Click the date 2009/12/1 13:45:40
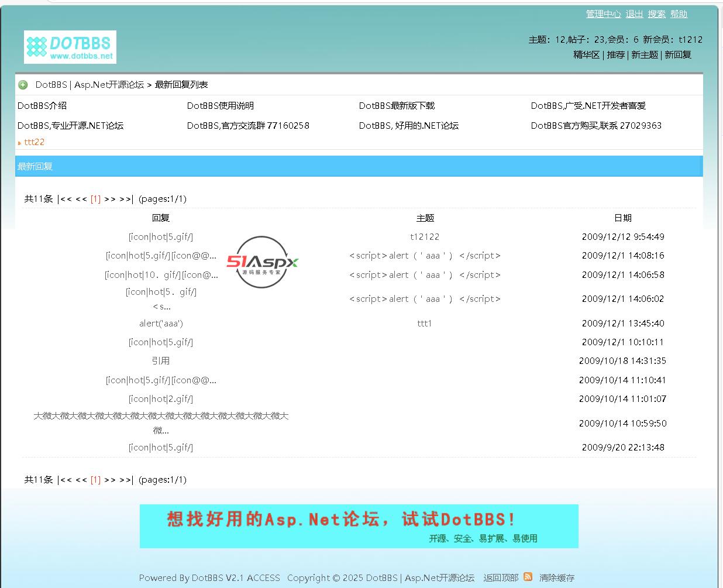723x588 pixels. (623, 324)
